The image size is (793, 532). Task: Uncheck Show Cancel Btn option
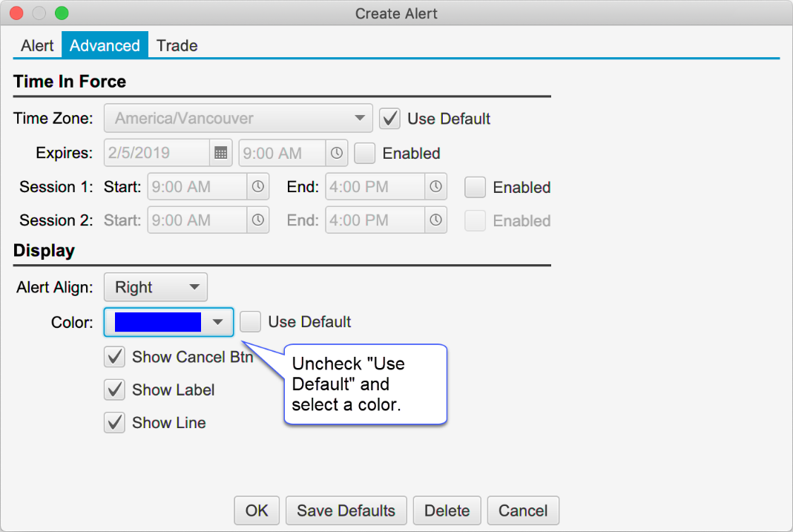[114, 357]
